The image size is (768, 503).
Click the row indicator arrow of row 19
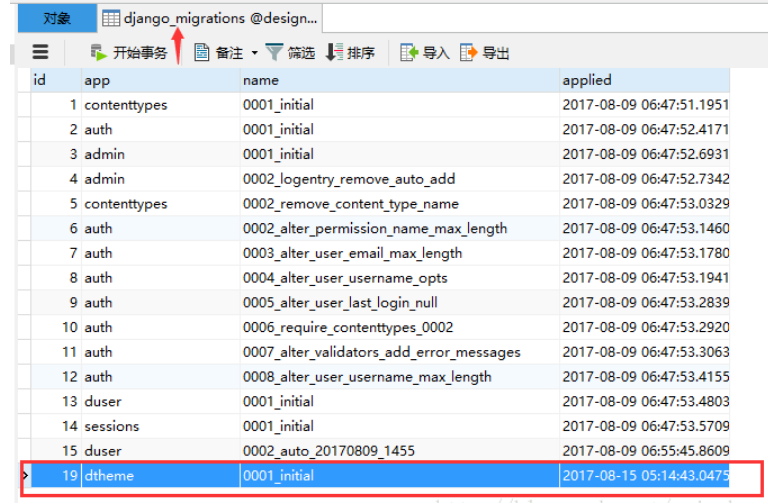click(25, 475)
